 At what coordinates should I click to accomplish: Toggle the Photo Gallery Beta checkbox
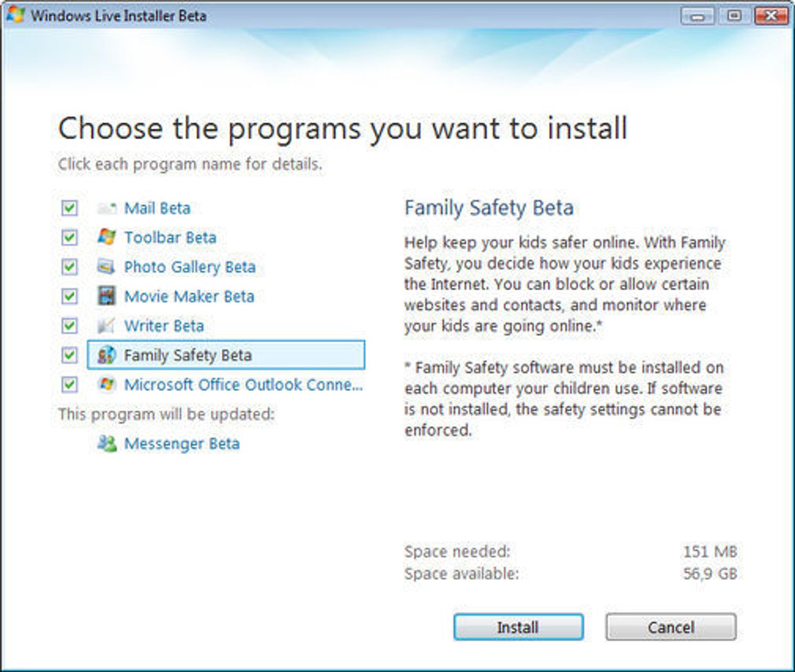(70, 267)
